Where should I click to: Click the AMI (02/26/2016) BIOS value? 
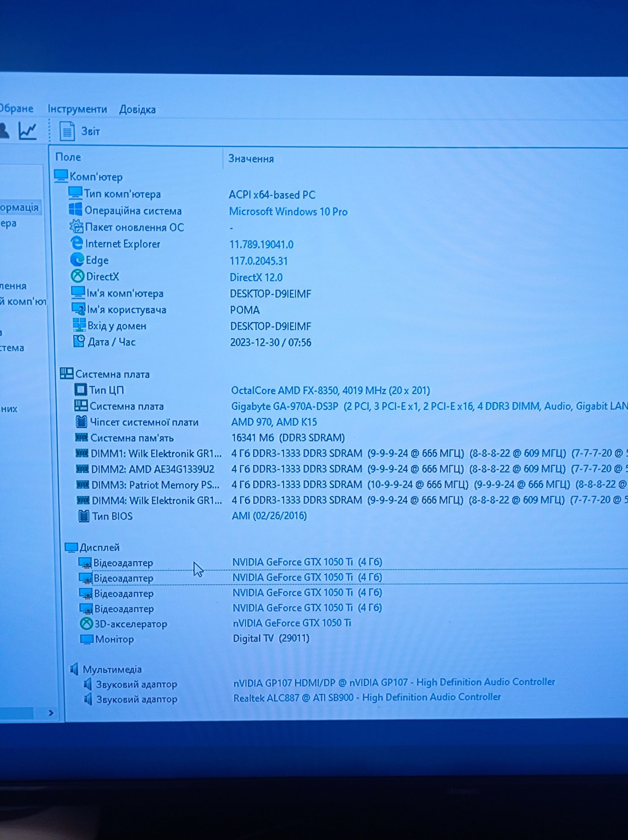click(269, 515)
